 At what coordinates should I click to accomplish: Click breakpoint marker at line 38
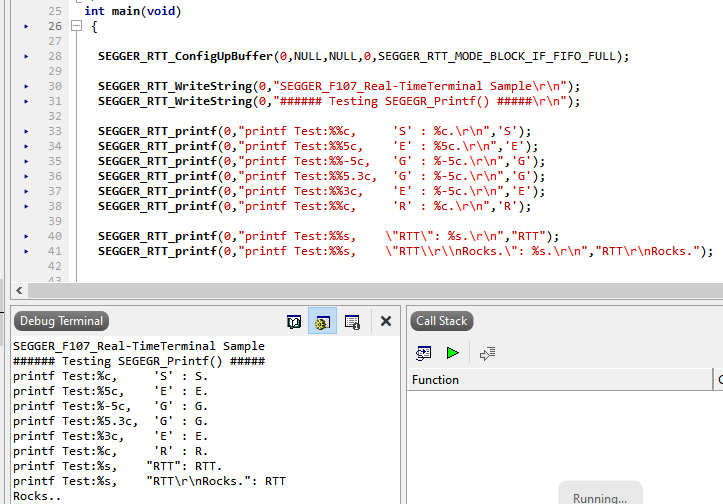[26, 207]
